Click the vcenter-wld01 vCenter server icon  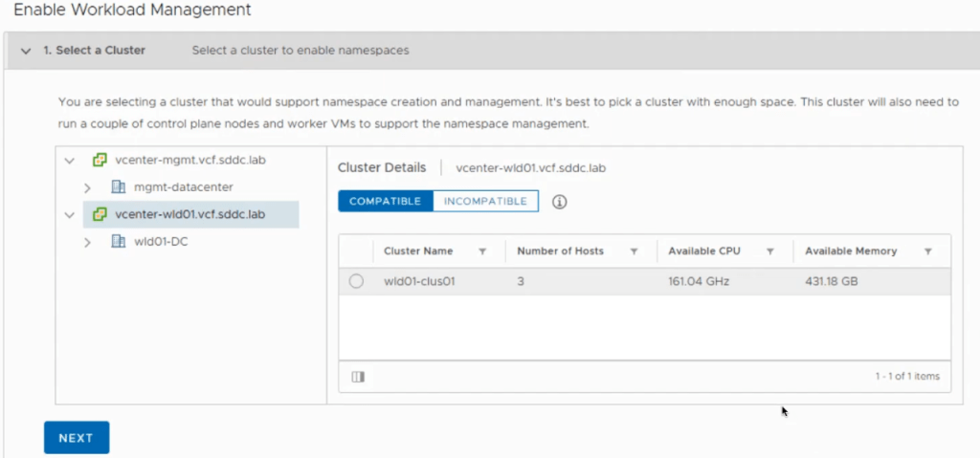(x=99, y=215)
